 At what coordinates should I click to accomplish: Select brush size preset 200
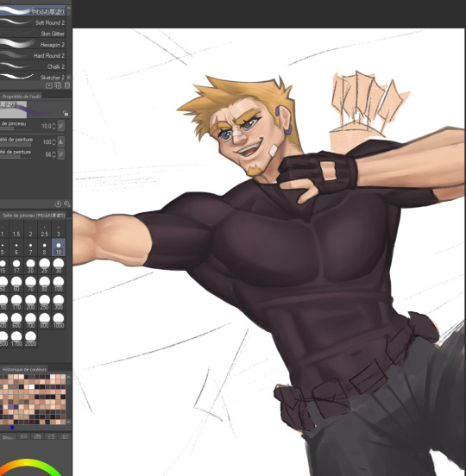click(30, 303)
